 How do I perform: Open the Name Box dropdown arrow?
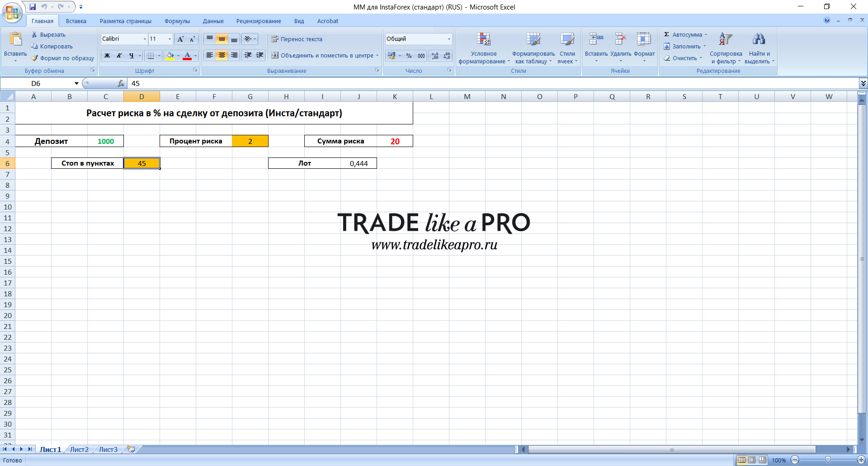pos(76,83)
